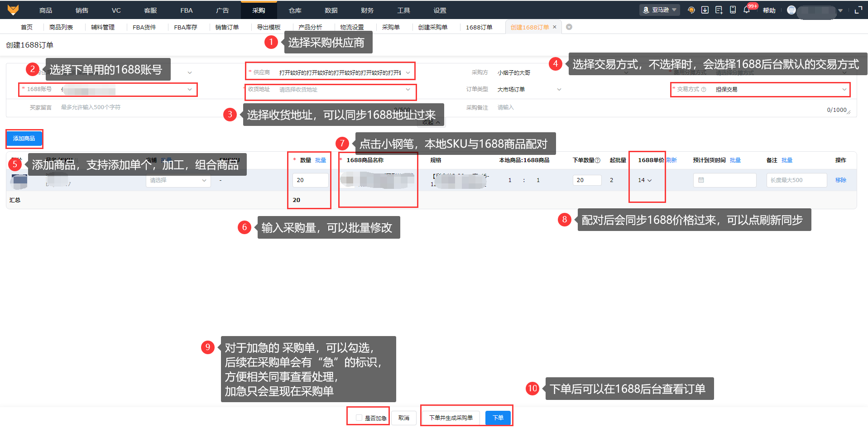This screenshot has width=868, height=428.
Task: Open the notification bell with 99+ badge
Action: [747, 10]
